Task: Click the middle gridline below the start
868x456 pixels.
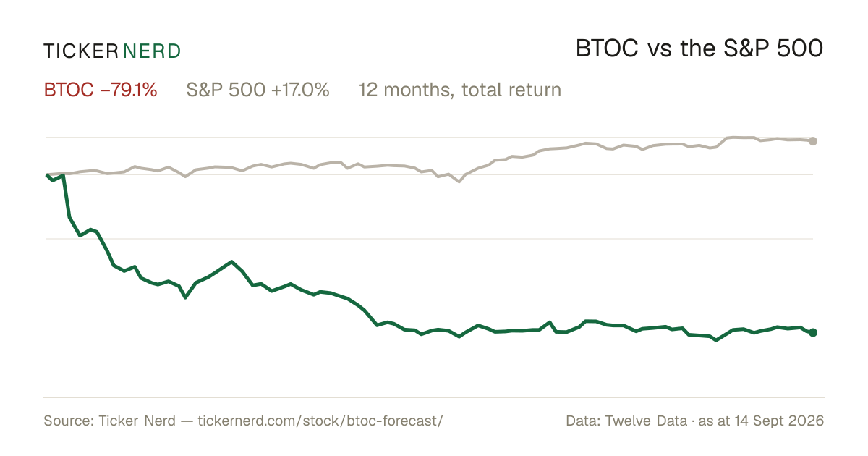Action: tap(428, 238)
